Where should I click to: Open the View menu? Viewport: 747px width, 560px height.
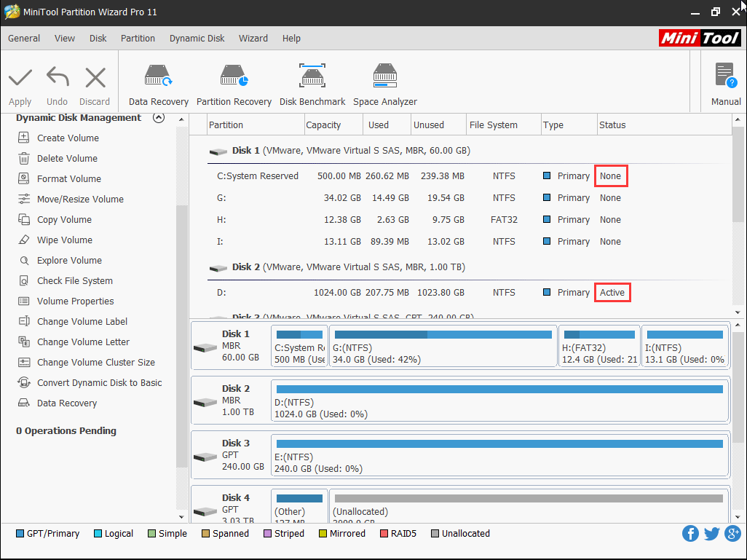point(64,38)
